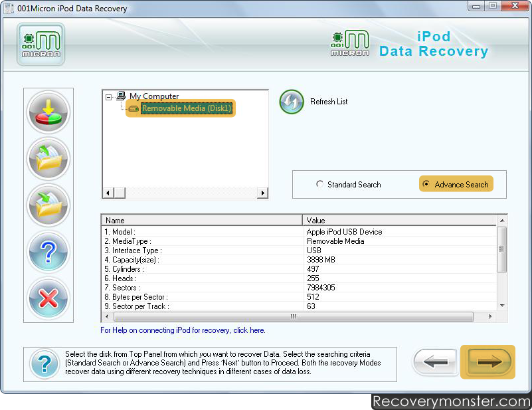532x410 pixels.
Task: Click the '8. Bytes per Sector :' row name
Action: pos(136,297)
